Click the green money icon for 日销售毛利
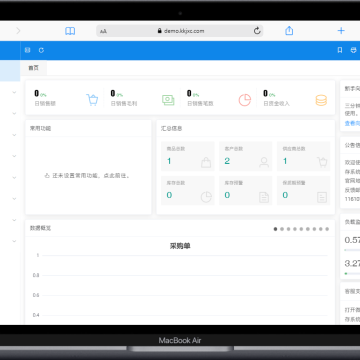The width and height of the screenshot is (360, 360). coord(168,100)
